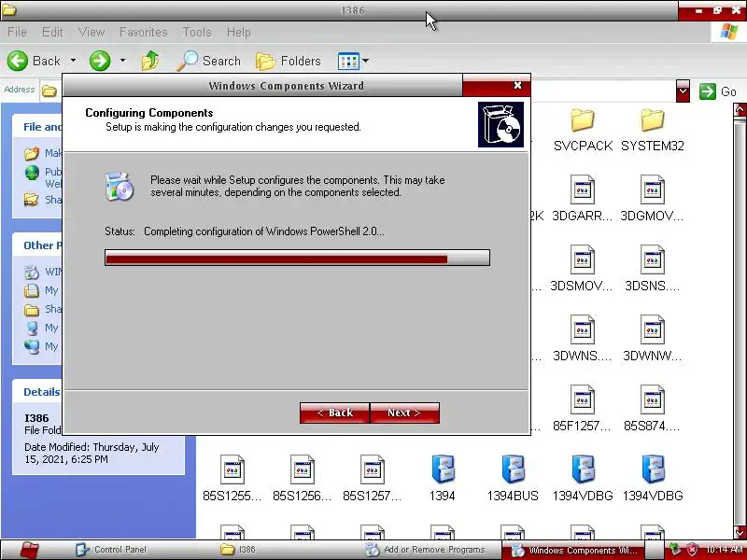Close the Windows Components Wizard dialog
The height and width of the screenshot is (560, 747).
point(517,85)
